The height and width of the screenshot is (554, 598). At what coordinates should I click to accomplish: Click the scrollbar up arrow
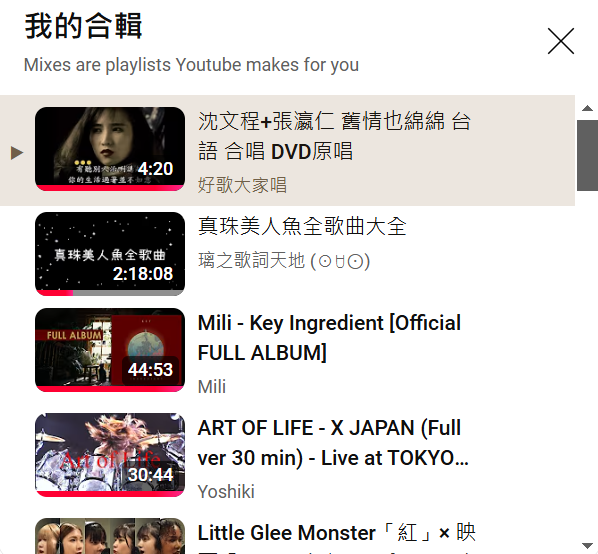587,108
